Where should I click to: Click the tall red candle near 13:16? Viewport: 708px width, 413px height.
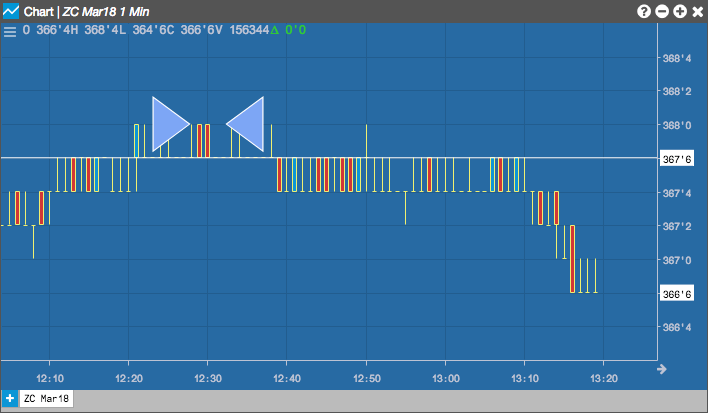point(573,259)
